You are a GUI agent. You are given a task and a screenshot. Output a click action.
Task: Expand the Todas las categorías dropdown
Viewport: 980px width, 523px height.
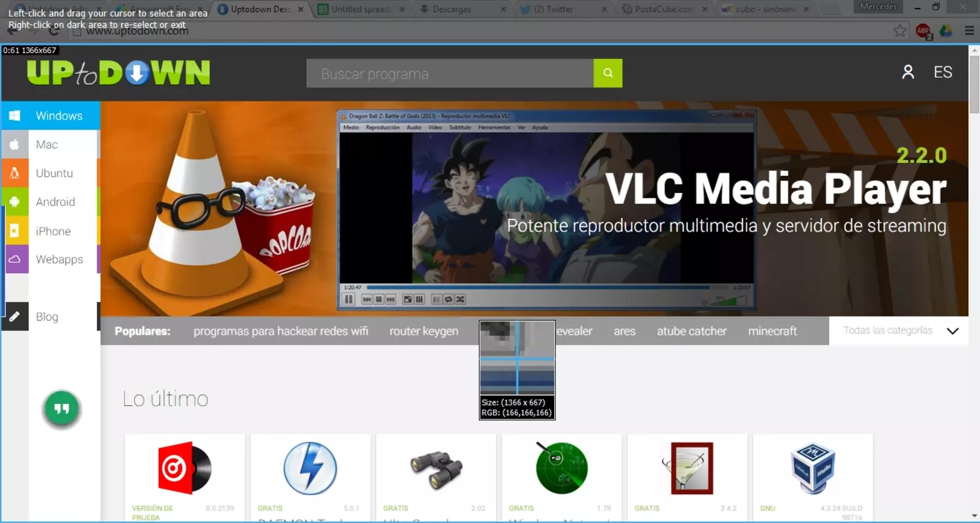pos(900,331)
